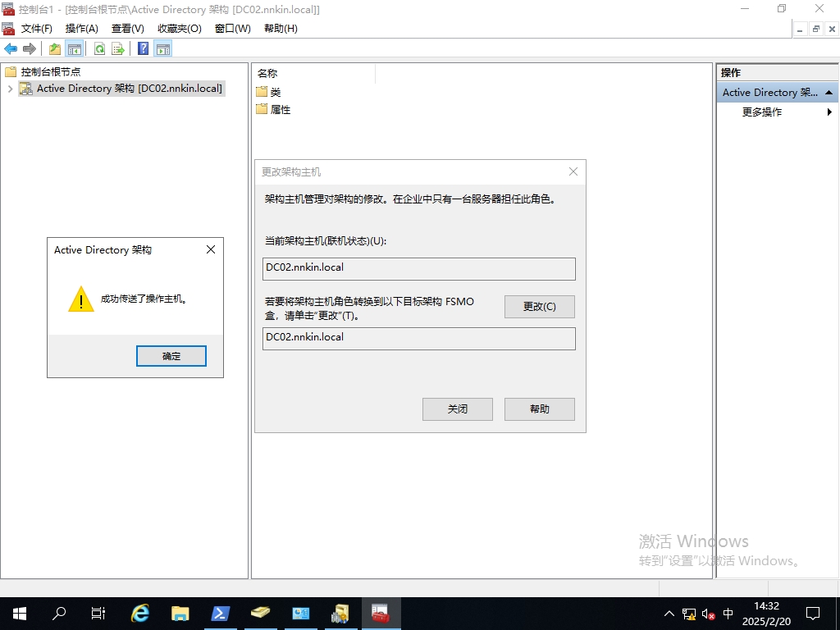Click the 关闭 button in dialog
Image resolution: width=840 pixels, height=630 pixels.
457,409
